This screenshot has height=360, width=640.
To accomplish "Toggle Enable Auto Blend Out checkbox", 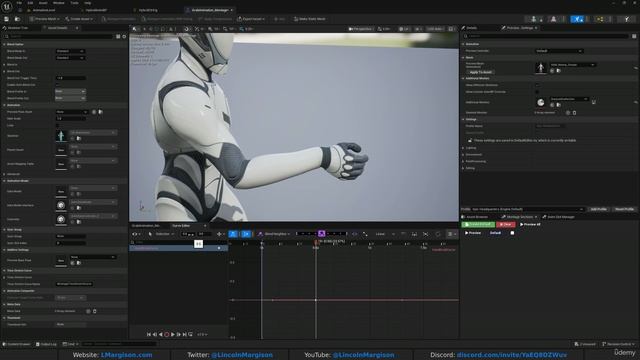I will pos(57,85).
